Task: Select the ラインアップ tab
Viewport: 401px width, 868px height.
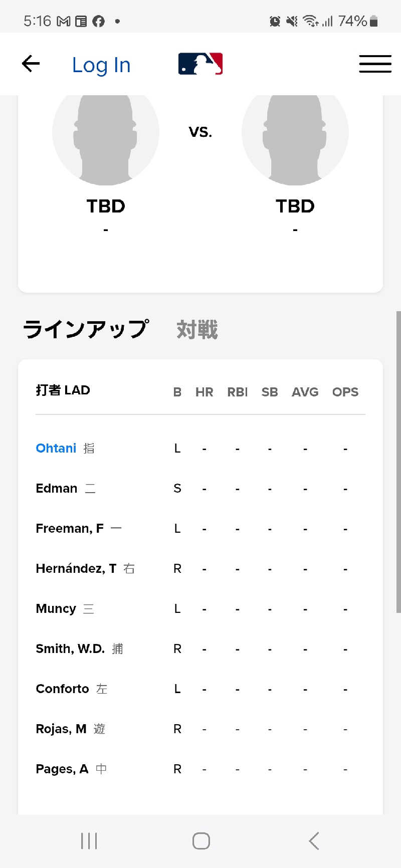Action: click(86, 329)
